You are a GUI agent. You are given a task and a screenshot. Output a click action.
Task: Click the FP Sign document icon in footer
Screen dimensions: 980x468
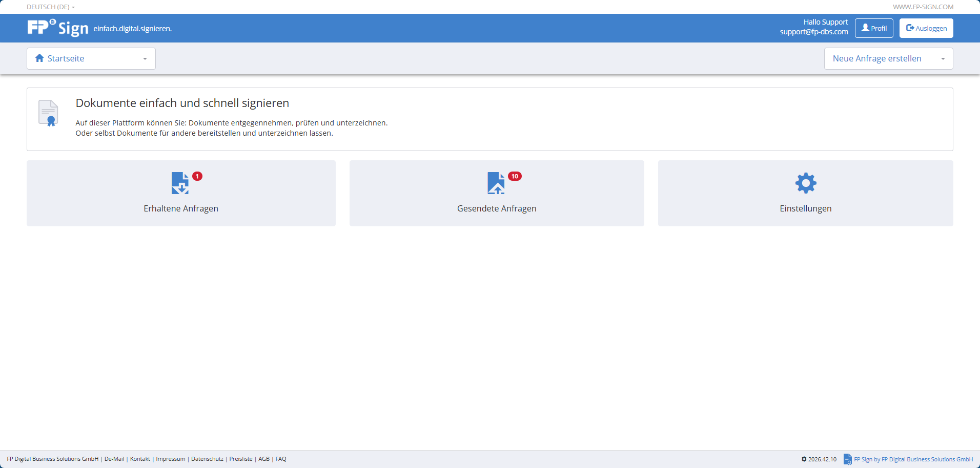848,459
